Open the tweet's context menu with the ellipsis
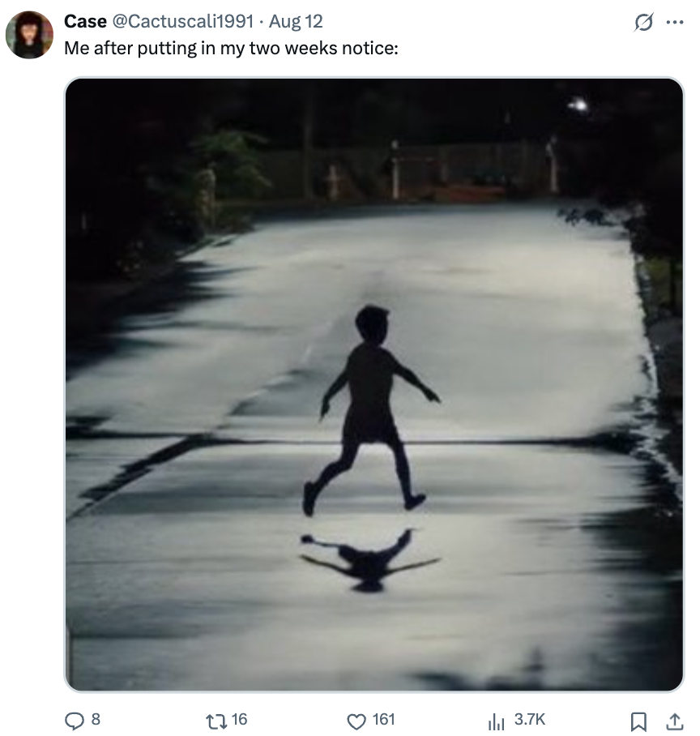The image size is (700, 736). 677,21
